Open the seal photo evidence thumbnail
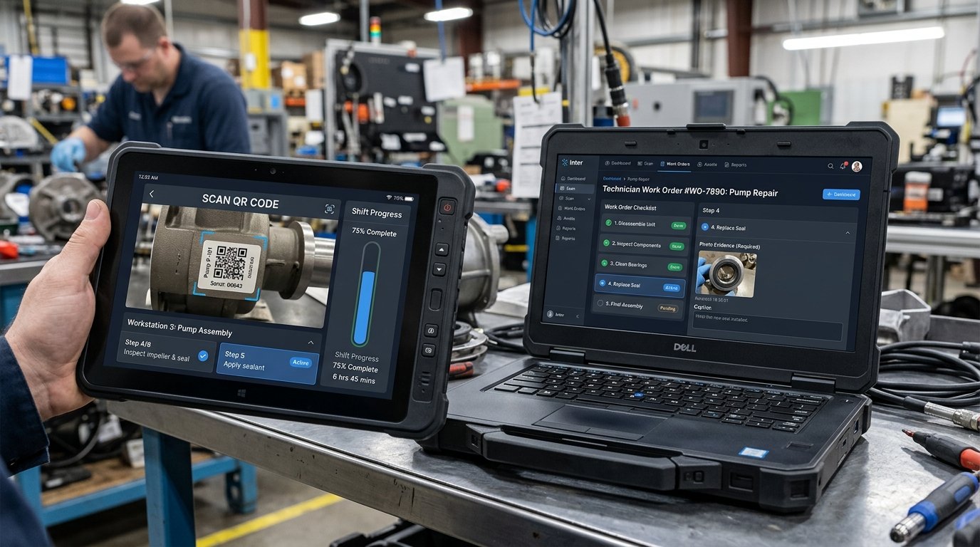This screenshot has height=547, width=980. [x=726, y=273]
